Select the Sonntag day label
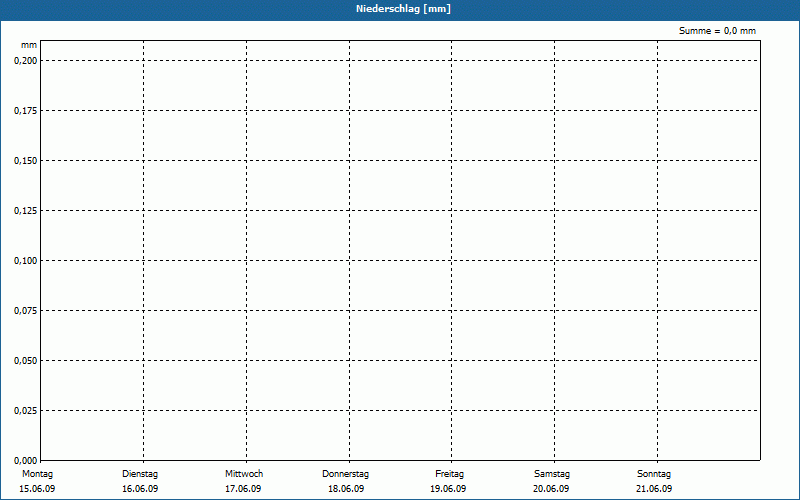This screenshot has height=500, width=800. pyautogui.click(x=654, y=474)
